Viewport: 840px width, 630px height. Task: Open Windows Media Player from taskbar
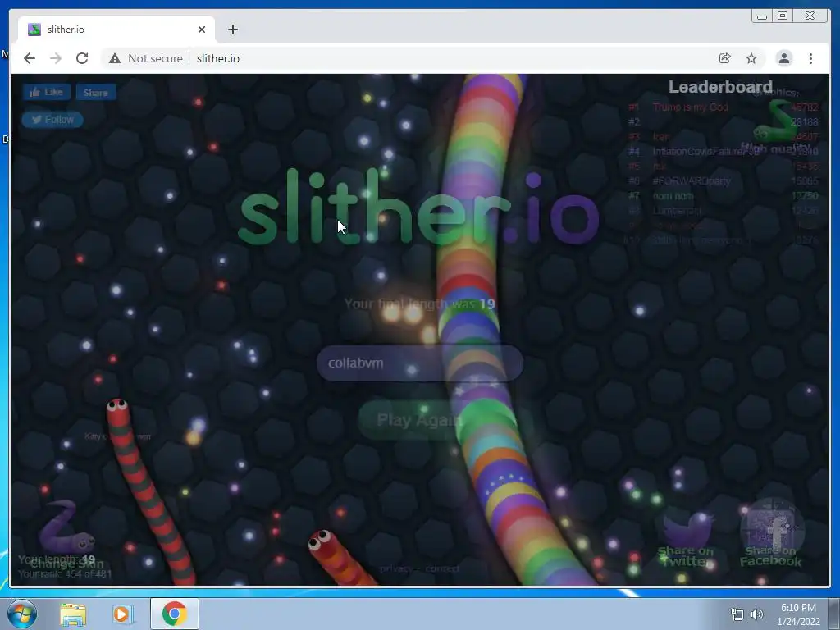122,614
